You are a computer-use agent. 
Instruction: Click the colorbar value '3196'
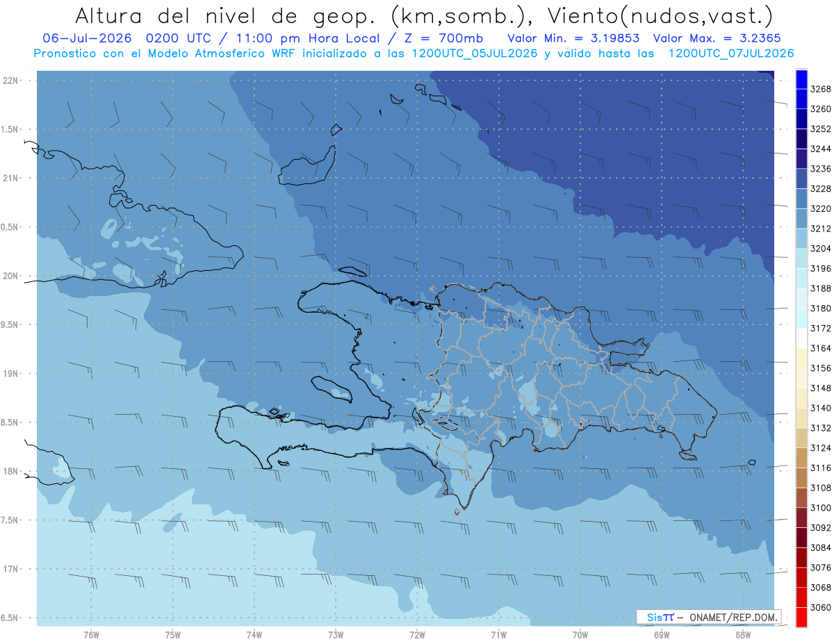tap(821, 269)
